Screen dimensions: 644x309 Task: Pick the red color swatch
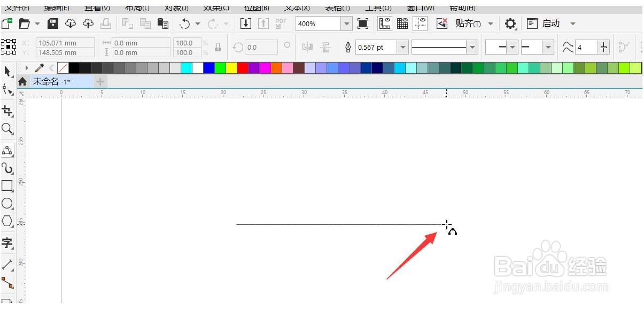tap(242, 68)
